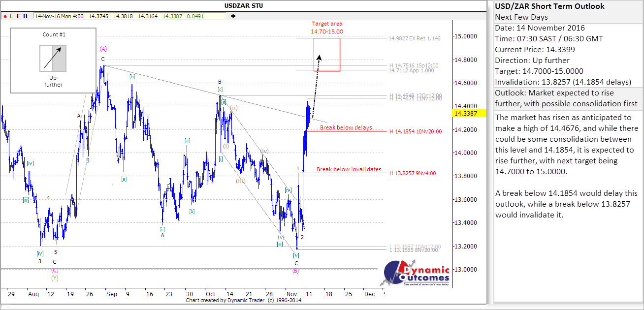Click the 'Break below delays' label

pyautogui.click(x=346, y=127)
